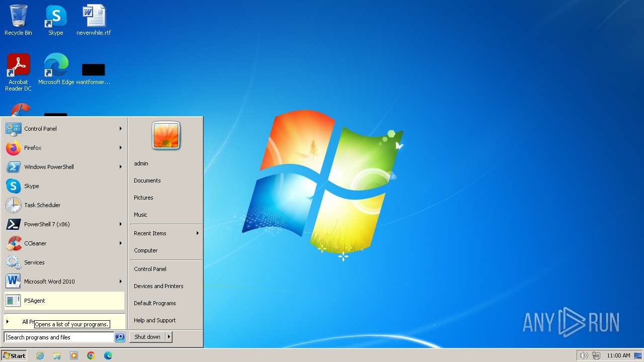Image resolution: width=644 pixels, height=362 pixels.
Task: Click the 11:00 AM taskbar clock
Action: tap(618, 355)
